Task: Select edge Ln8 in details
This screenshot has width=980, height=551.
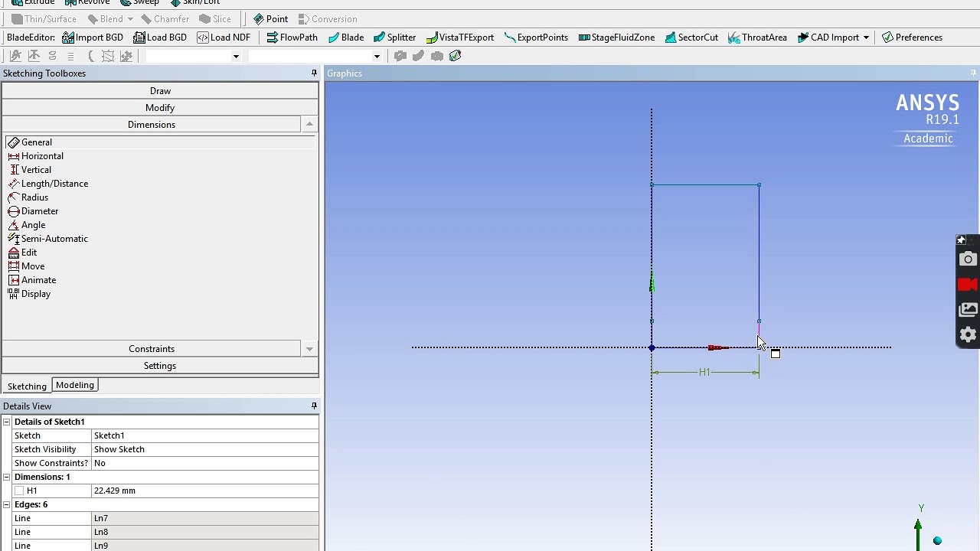Action: tap(204, 532)
